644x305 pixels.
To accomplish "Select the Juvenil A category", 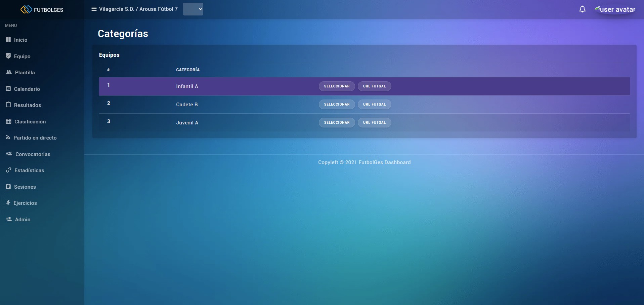I will [337, 122].
